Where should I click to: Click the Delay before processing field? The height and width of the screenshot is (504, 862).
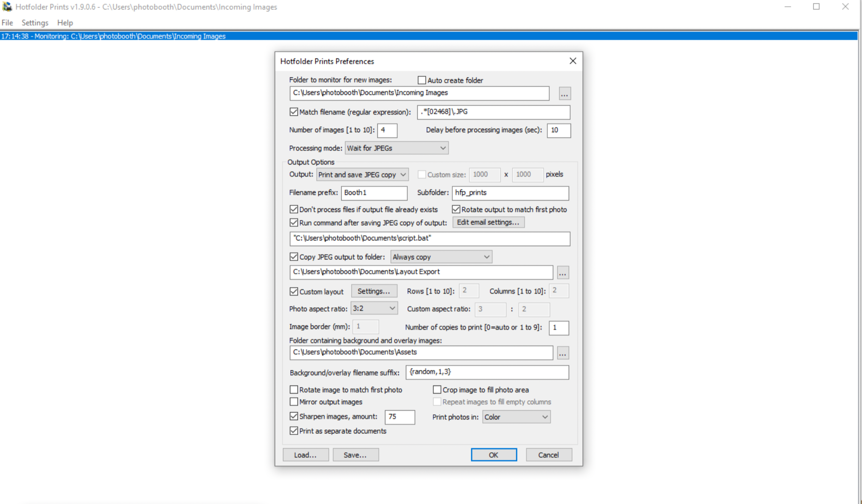click(558, 130)
